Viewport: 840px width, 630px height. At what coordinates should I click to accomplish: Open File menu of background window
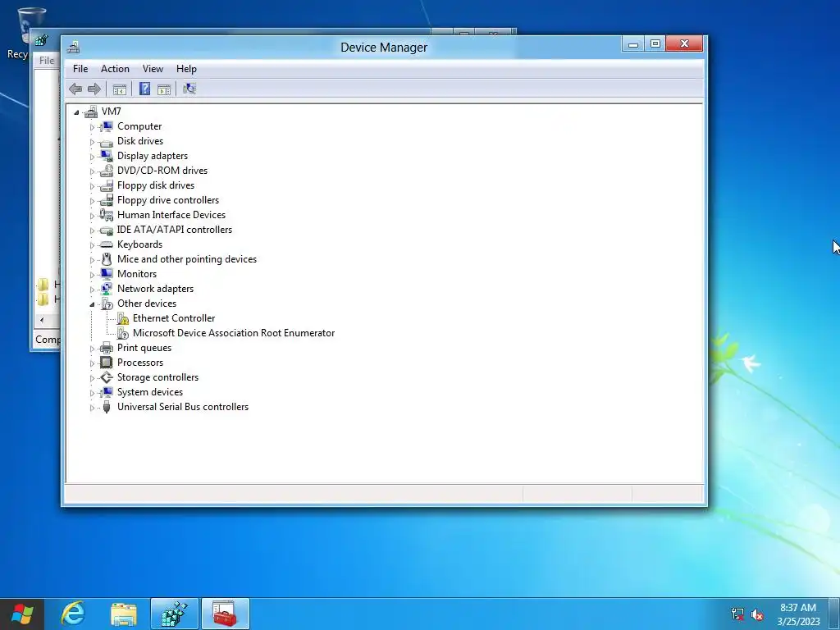[47, 61]
